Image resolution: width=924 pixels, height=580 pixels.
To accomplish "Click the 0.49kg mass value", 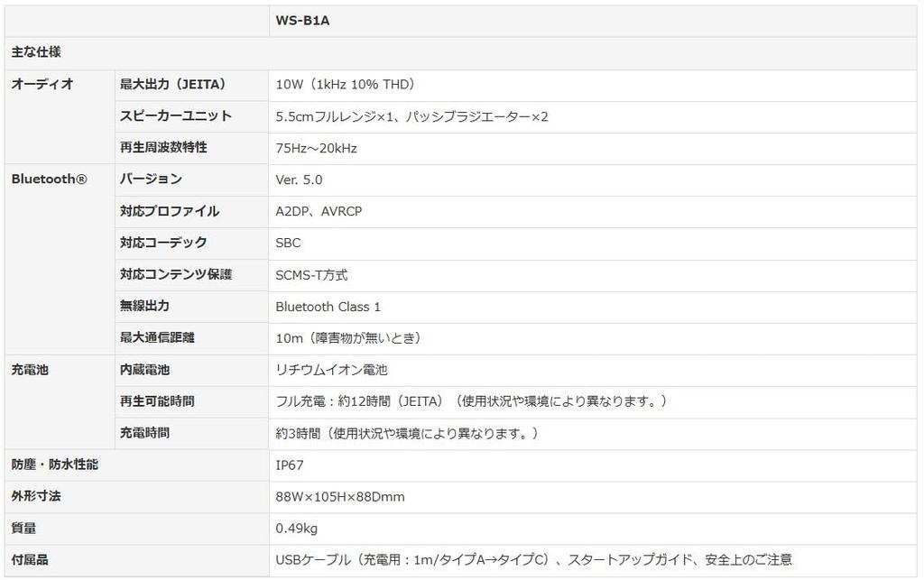I will click(296, 529).
